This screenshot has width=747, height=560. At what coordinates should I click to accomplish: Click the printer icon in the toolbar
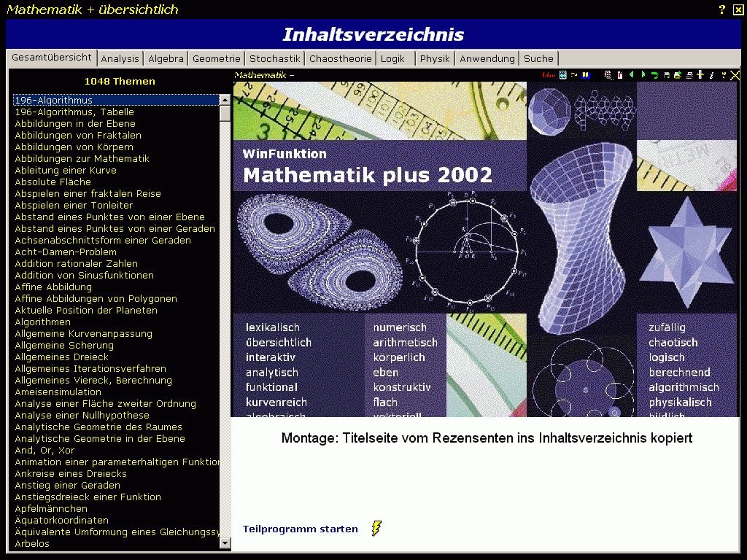click(x=689, y=75)
